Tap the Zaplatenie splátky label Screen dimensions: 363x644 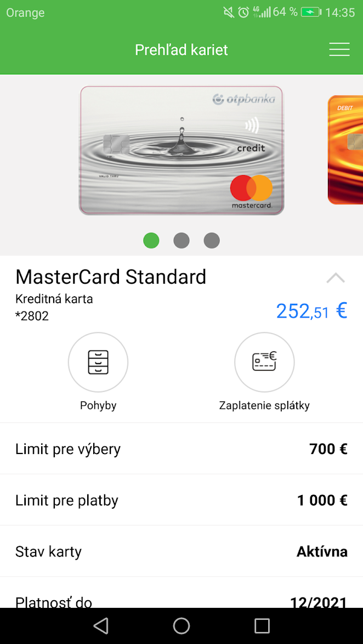264,406
